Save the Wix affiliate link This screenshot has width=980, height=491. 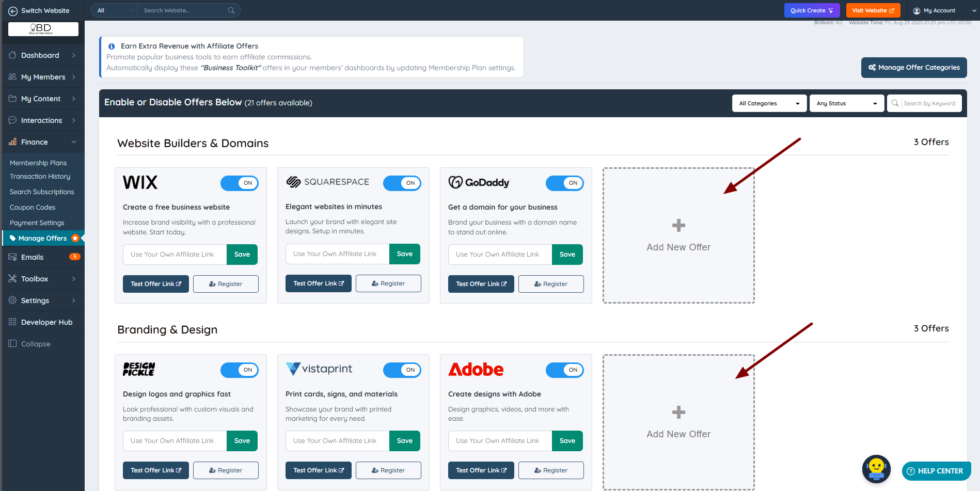[242, 255]
